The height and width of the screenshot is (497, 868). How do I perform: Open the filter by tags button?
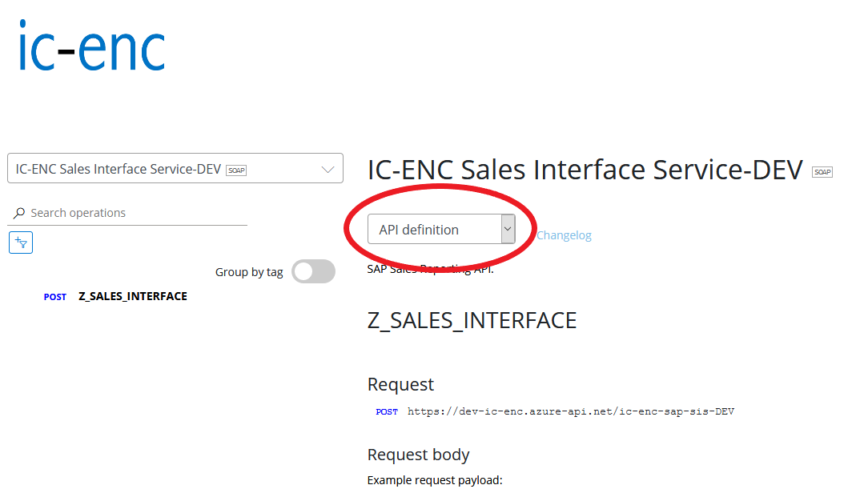tap(21, 242)
